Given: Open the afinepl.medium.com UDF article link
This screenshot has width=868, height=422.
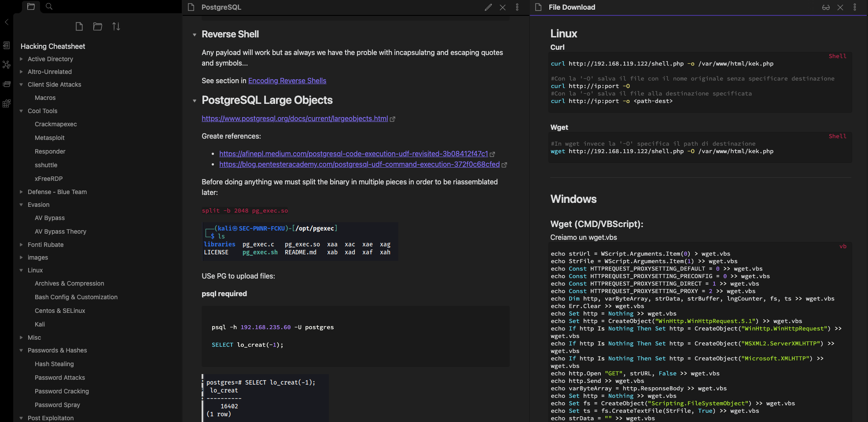Looking at the screenshot, I should 353,154.
